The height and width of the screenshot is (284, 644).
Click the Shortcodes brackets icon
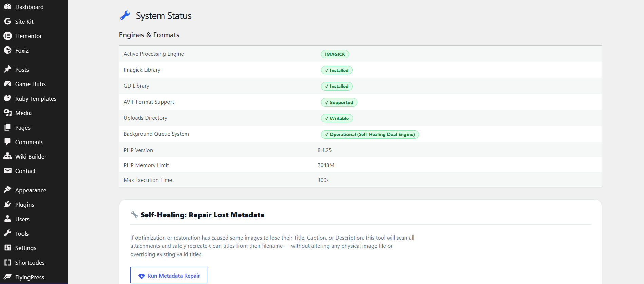tap(7, 262)
